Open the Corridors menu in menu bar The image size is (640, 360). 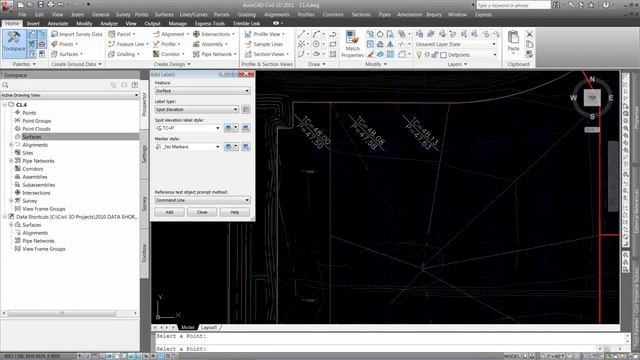tap(333, 14)
